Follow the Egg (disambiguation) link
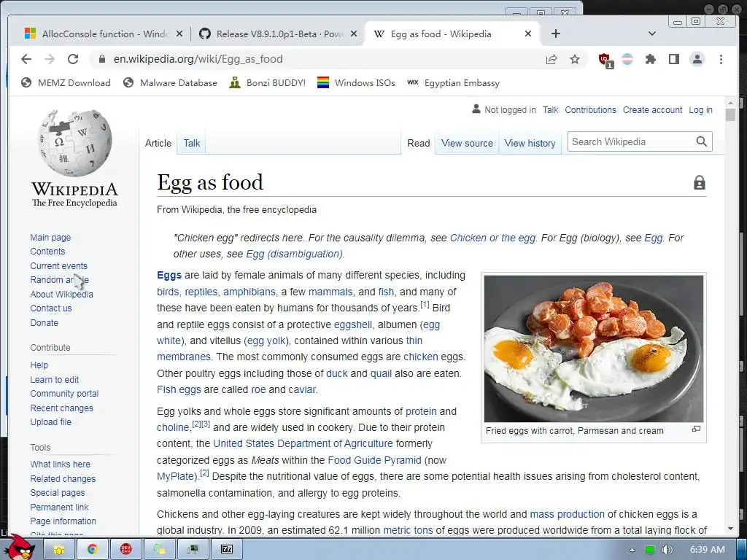Screen dimensions: 747x560 [x=295, y=254]
